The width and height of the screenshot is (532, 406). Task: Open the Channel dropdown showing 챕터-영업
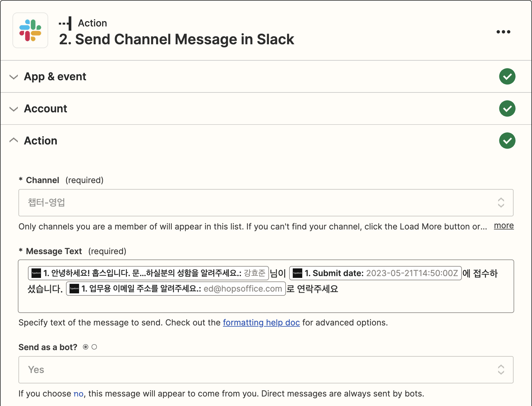pos(266,203)
